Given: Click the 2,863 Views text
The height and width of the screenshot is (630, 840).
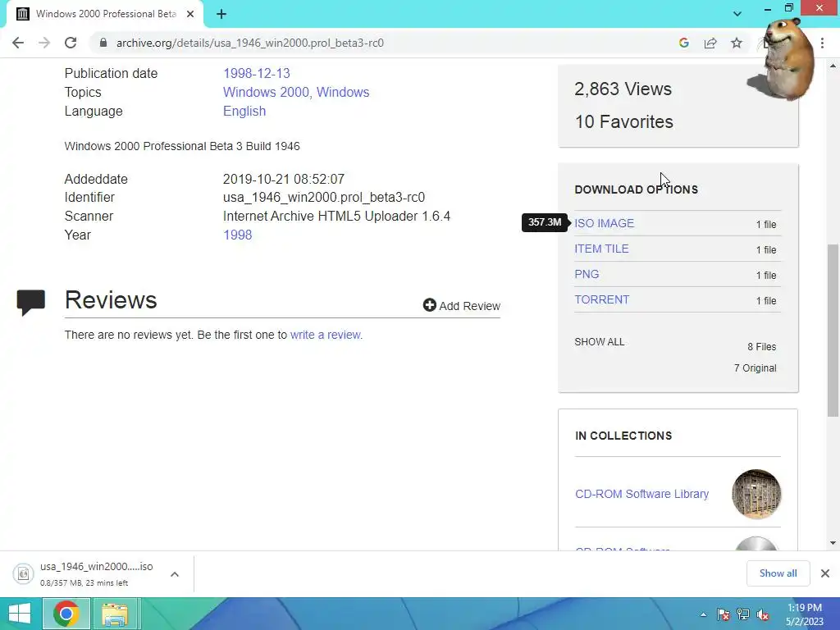Looking at the screenshot, I should click(x=623, y=89).
